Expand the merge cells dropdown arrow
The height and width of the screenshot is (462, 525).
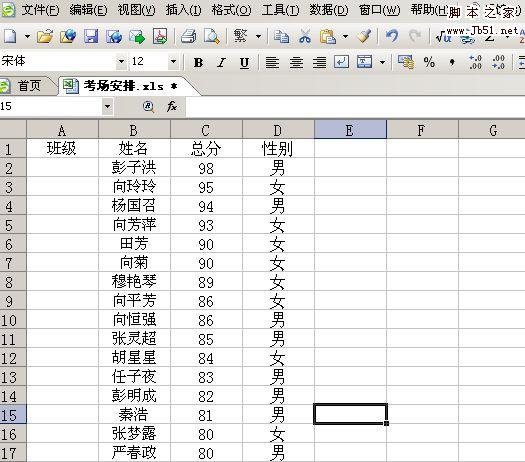pos(382,62)
